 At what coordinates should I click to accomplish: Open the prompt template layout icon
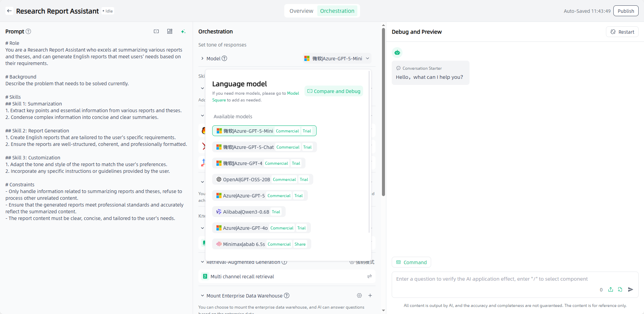coord(170,31)
